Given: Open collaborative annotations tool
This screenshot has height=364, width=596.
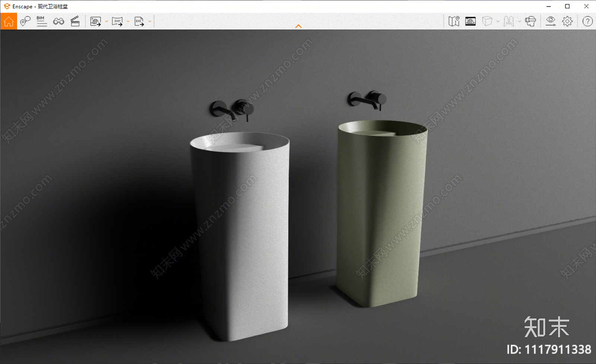Looking at the screenshot, I should pos(25,21).
